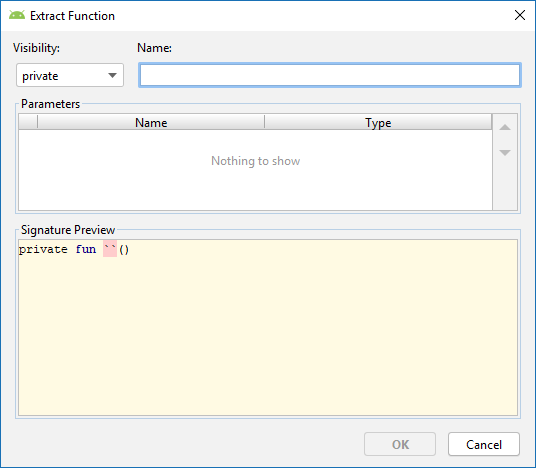Screen dimensions: 536x468
Task: Close the Extract Function dialog
Action: click(x=520, y=15)
